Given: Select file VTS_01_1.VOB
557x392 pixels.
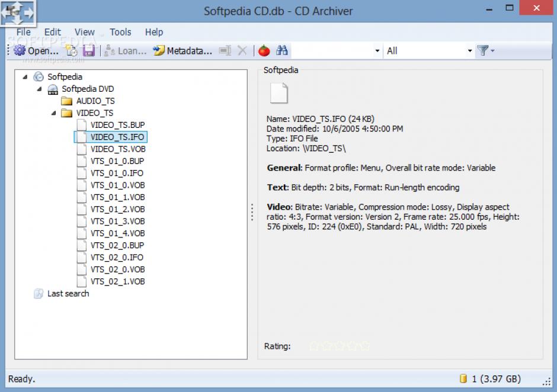Looking at the screenshot, I should 117,197.
